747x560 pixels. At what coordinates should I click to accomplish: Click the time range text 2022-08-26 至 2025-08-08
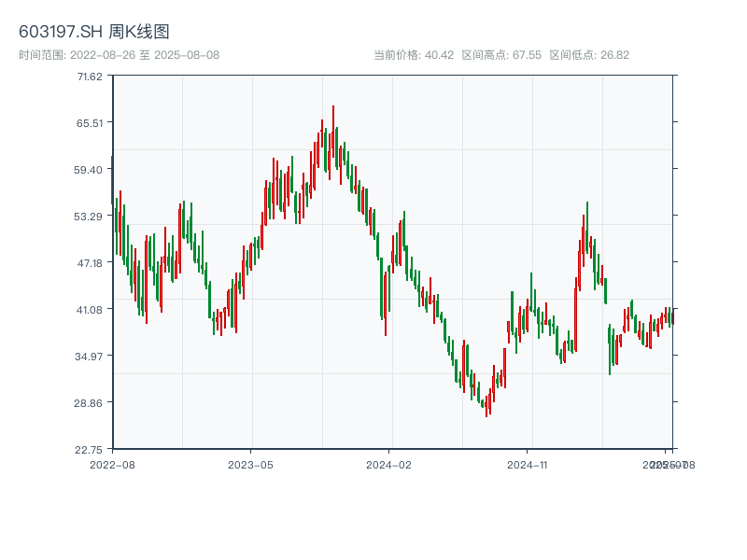coord(145,55)
